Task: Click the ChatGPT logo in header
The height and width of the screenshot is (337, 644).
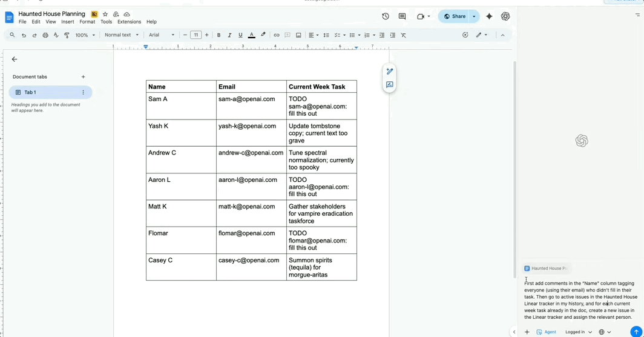Action: [x=505, y=16]
